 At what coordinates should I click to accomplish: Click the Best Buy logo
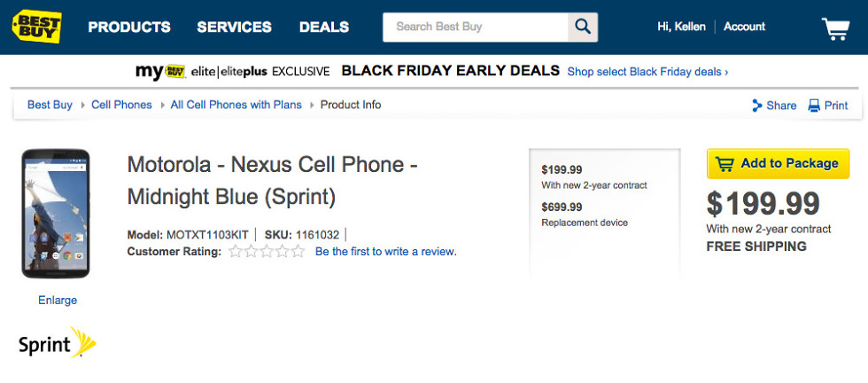coord(36,26)
